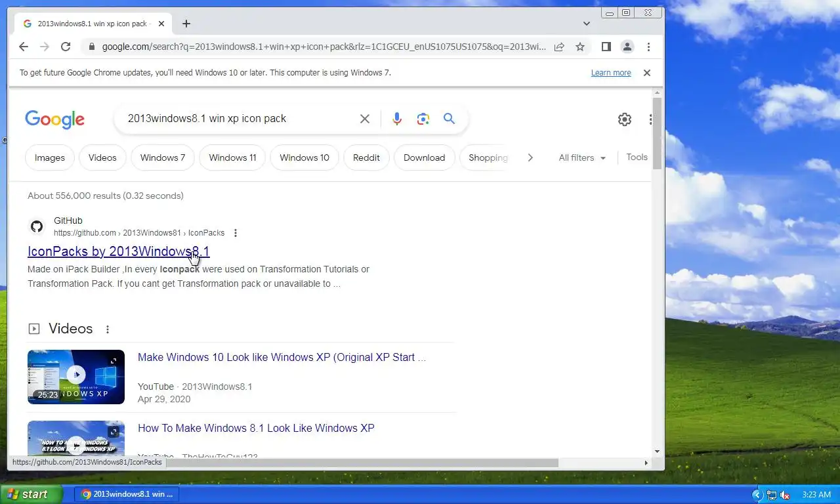Select the Images filter chip
This screenshot has height=504, width=840.
coord(50,157)
